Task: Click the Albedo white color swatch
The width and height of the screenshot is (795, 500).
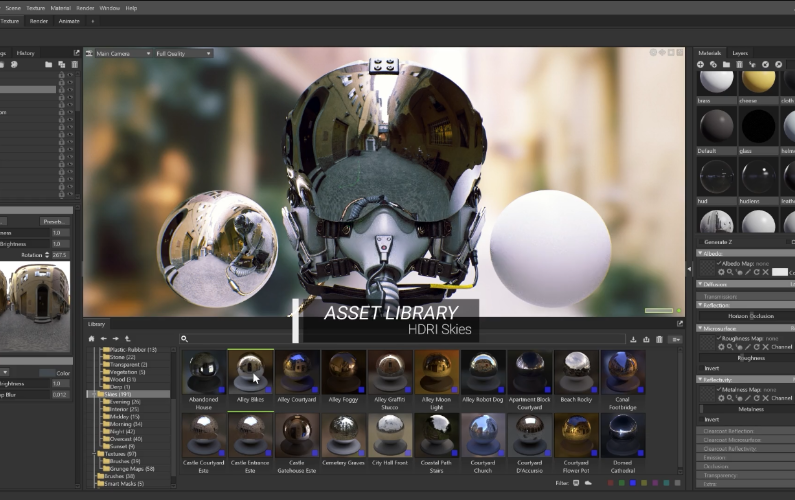Action: pyautogui.click(x=780, y=272)
